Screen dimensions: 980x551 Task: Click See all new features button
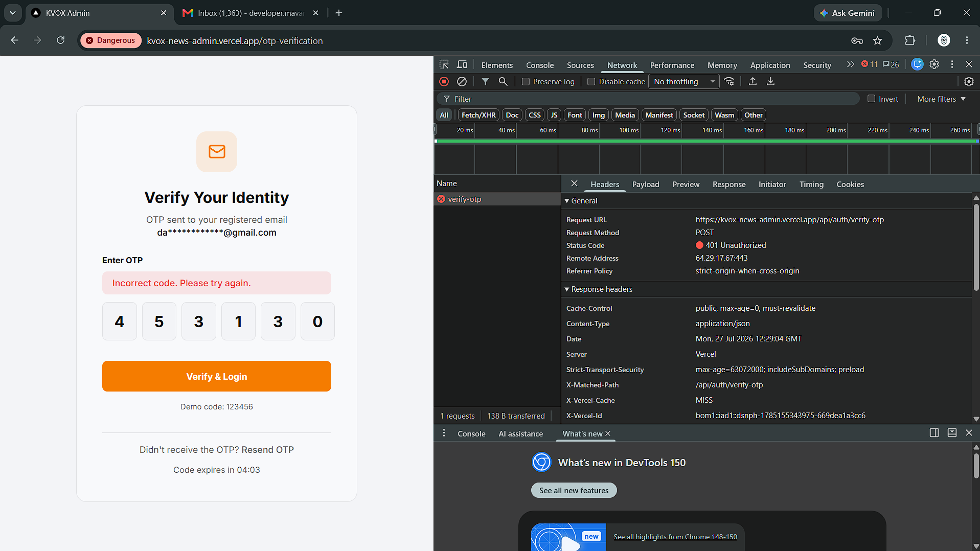click(574, 490)
